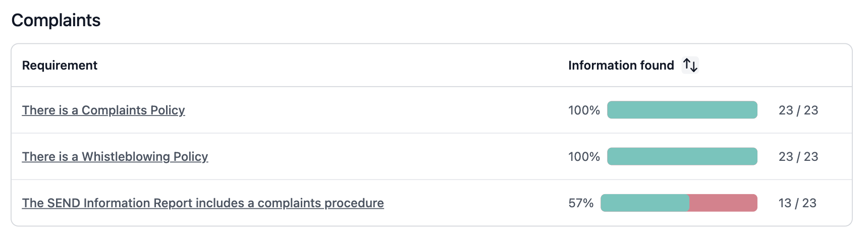This screenshot has height=237, width=868.
Task: Click the 100% value in the Whistleblowing Policy row
Action: point(584,157)
